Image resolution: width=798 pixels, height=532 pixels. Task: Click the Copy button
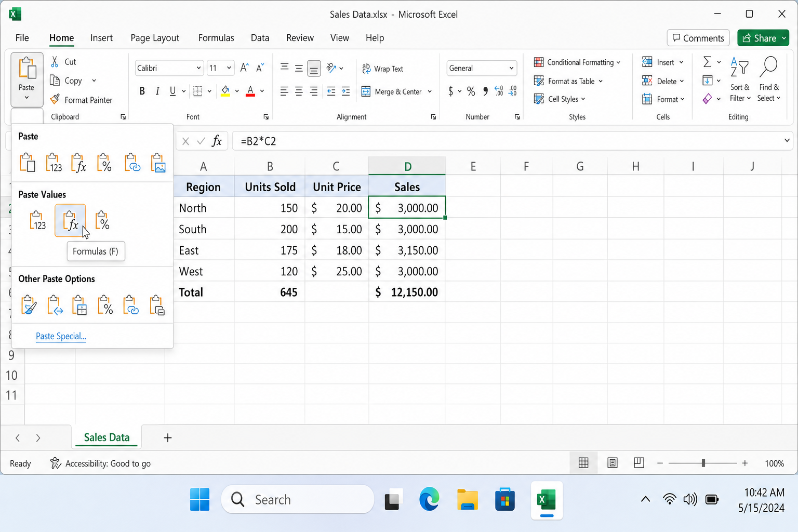coord(66,81)
